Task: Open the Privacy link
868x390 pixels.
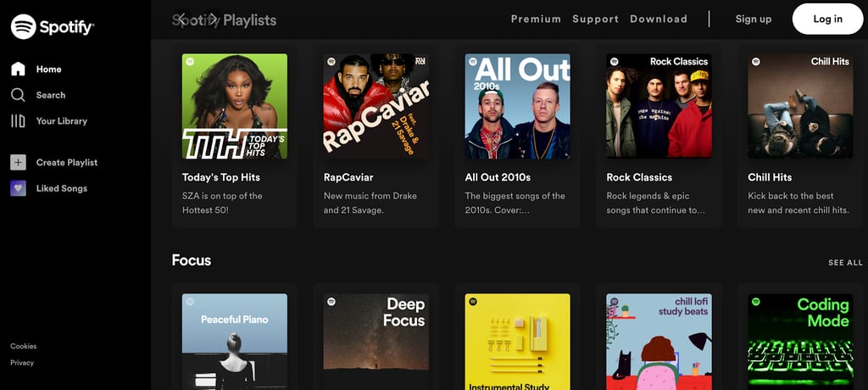Action: point(22,363)
